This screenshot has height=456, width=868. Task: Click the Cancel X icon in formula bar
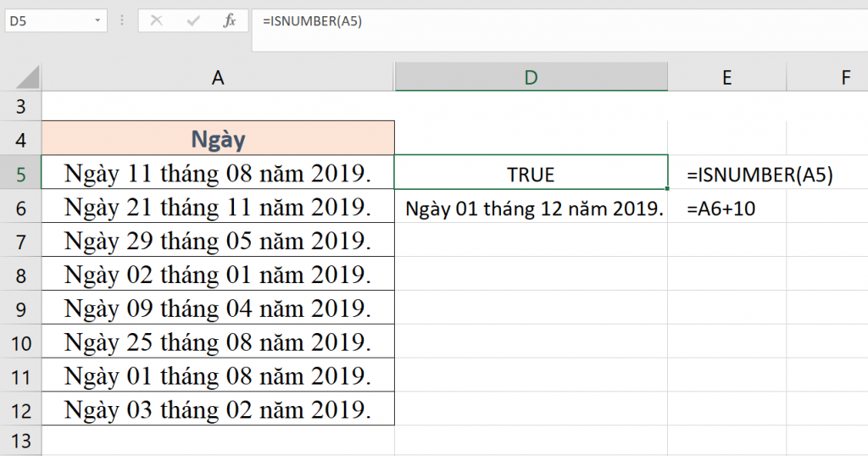156,21
